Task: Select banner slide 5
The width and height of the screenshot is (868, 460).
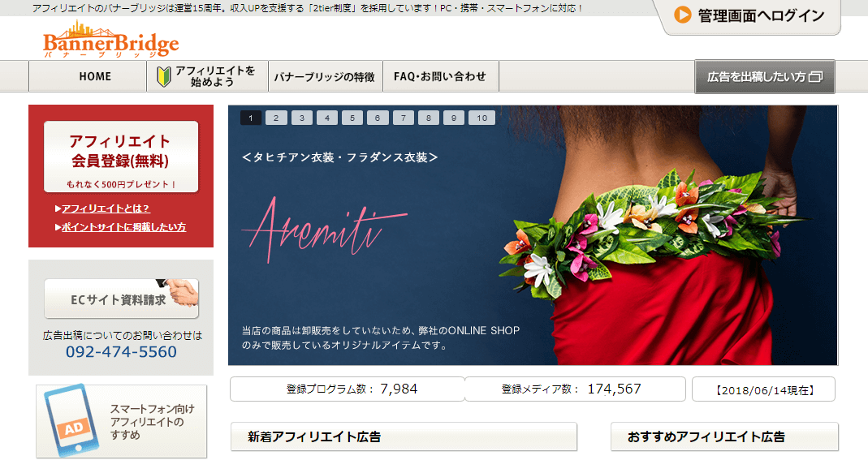Action: click(x=352, y=118)
